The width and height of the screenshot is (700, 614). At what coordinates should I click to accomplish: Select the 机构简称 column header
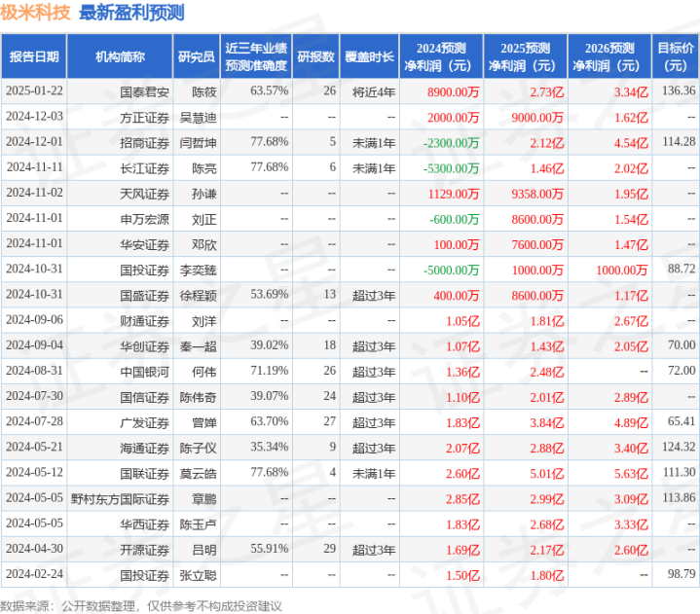click(x=120, y=56)
